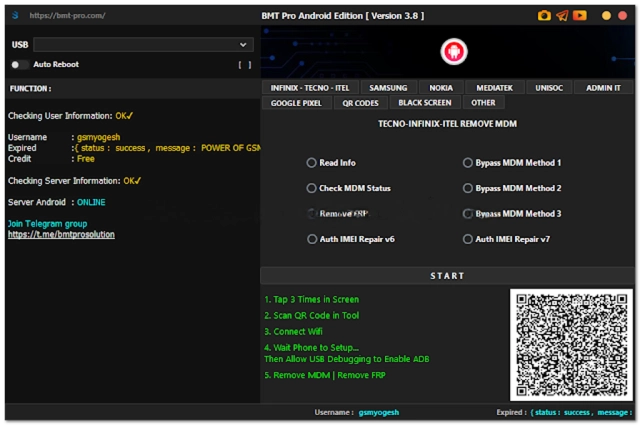Click step '3. Connect Wifi'
This screenshot has height=425, width=640.
click(293, 332)
